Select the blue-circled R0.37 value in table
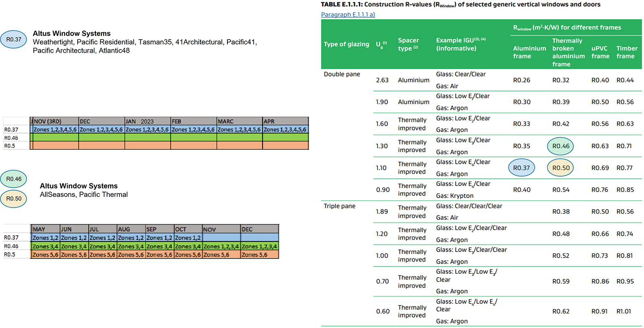The image size is (644, 328). click(x=521, y=168)
